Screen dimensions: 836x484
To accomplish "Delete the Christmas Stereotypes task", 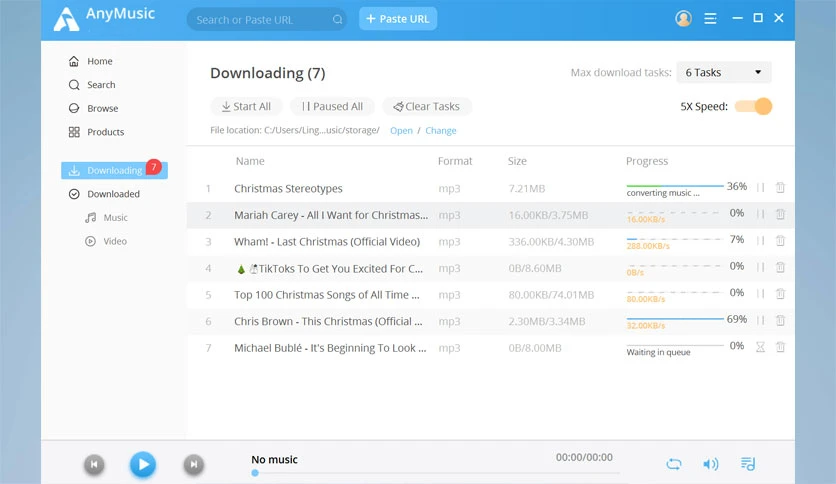I will tap(781, 188).
